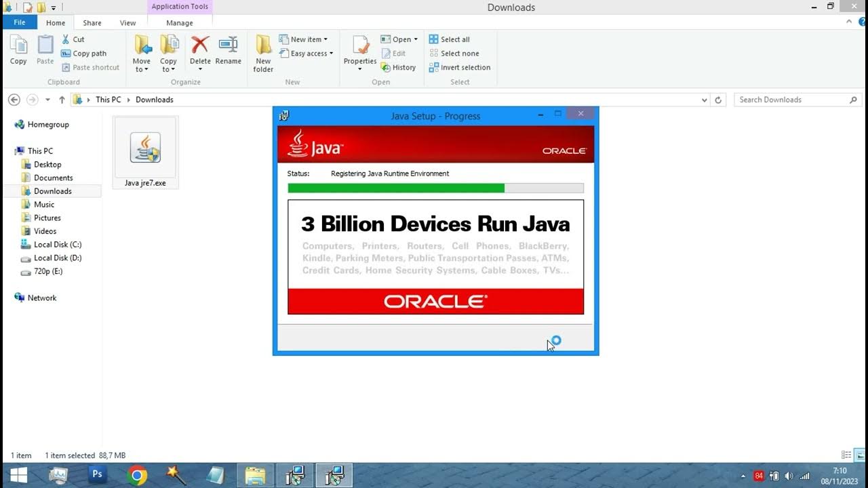This screenshot has height=488, width=868.
Task: Click the Application Tools contextual tab
Action: click(x=180, y=7)
